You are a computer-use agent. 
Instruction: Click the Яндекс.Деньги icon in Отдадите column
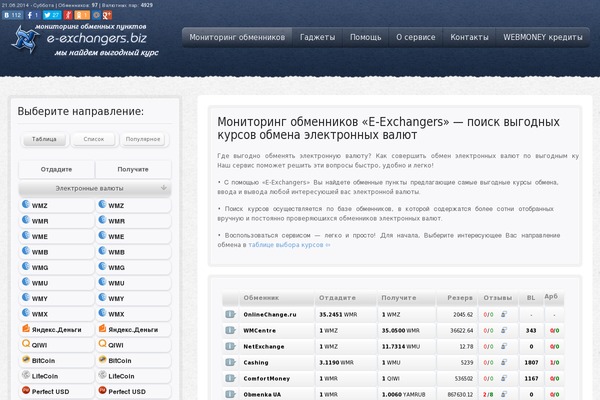click(26, 328)
